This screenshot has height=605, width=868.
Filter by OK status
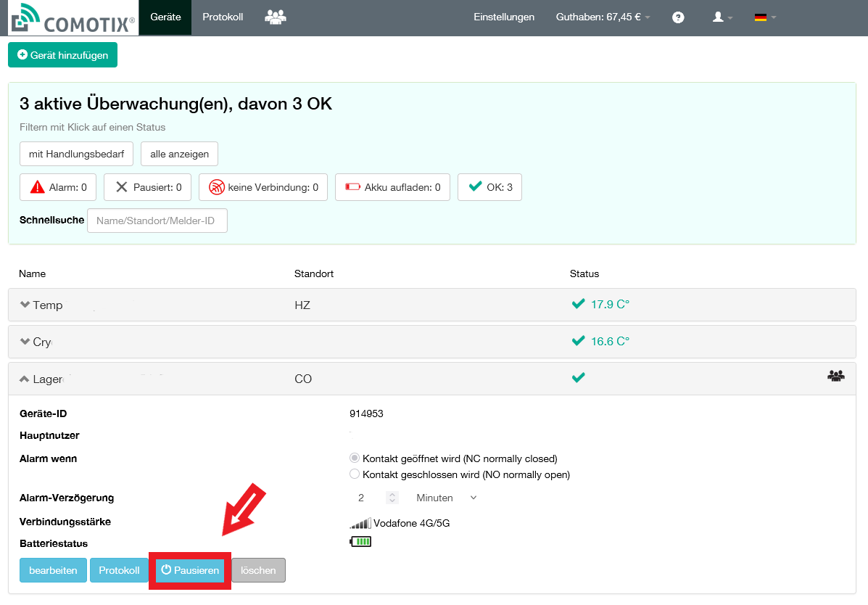tap(489, 187)
